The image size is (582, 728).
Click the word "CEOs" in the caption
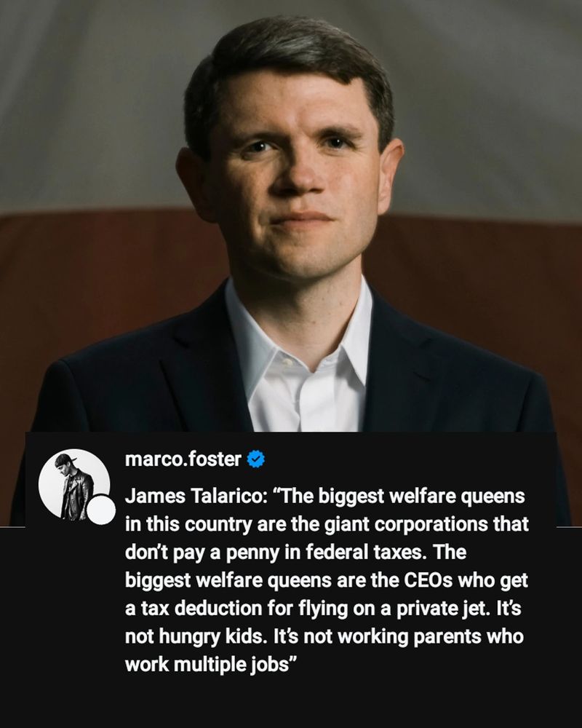coord(428,580)
